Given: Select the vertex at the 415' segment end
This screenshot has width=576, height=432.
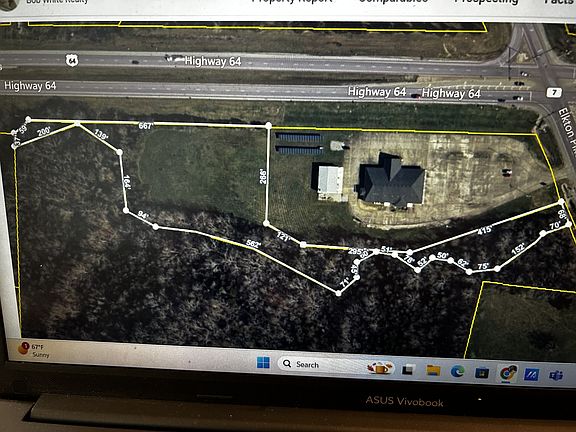Looking at the screenshot, I should coord(561,202).
